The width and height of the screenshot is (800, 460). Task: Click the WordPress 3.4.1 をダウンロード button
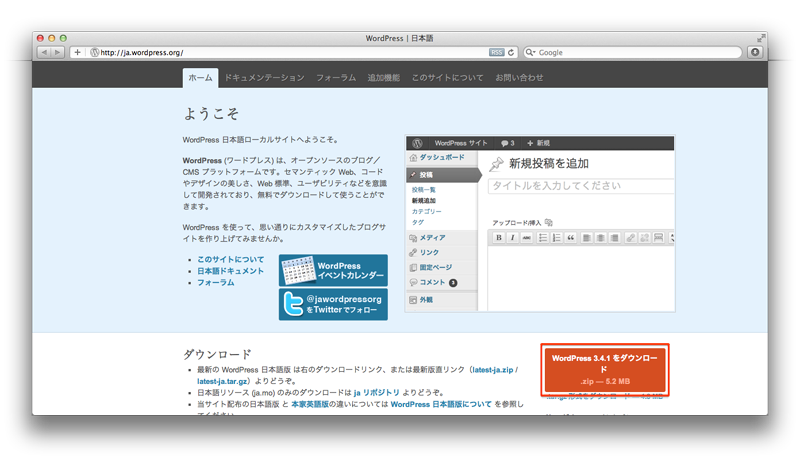pyautogui.click(x=605, y=370)
